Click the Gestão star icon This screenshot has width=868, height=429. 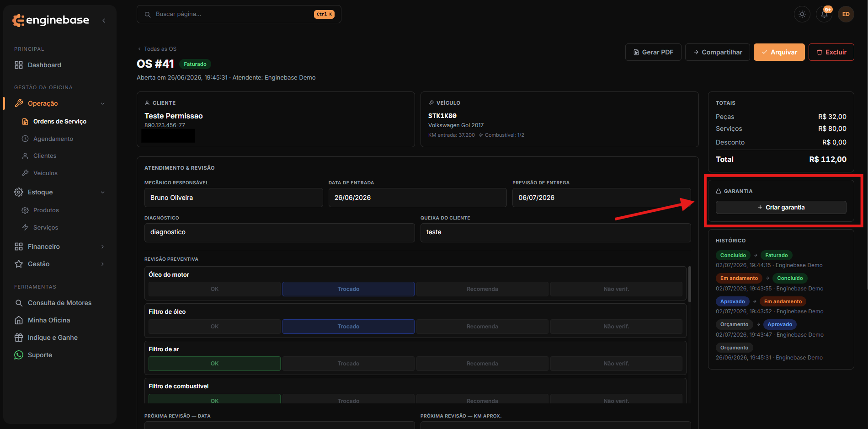19,264
